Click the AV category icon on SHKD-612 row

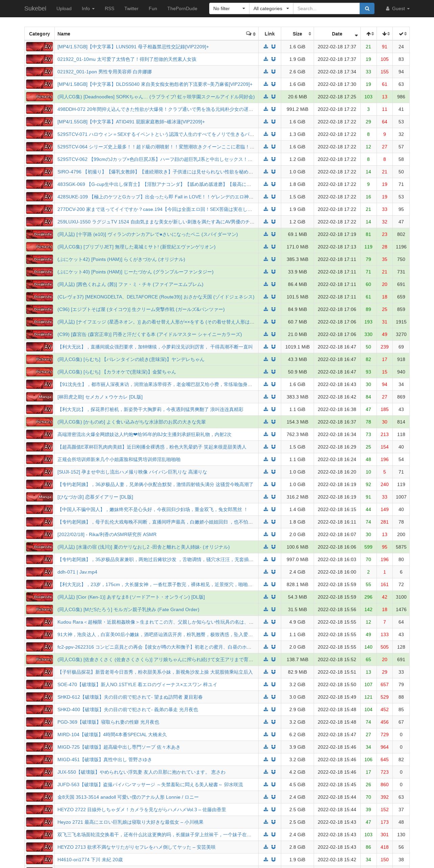[x=40, y=697]
